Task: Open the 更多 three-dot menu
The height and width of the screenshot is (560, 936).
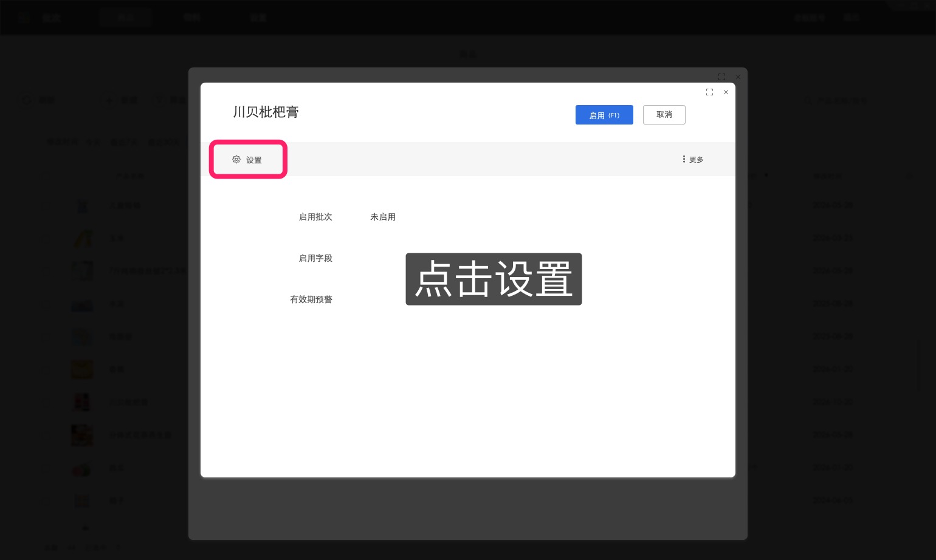Action: coord(693,160)
